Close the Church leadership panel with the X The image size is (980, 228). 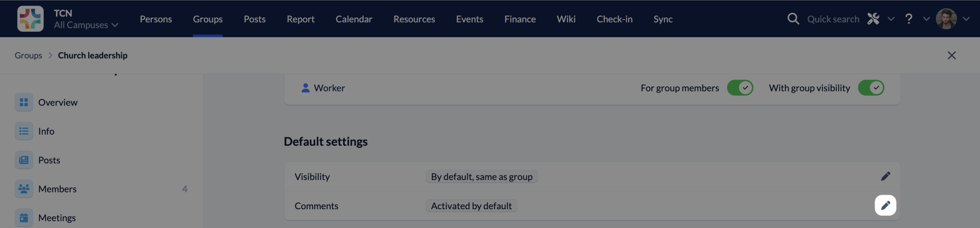point(952,55)
